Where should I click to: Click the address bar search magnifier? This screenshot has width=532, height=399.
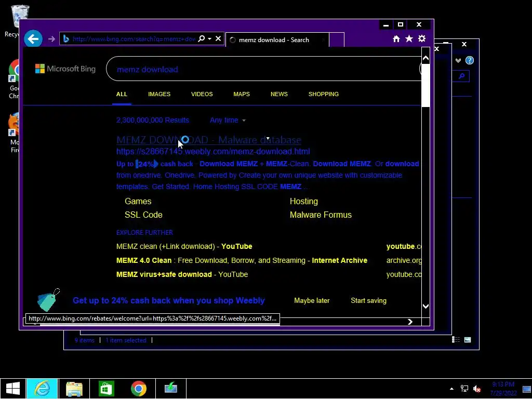point(201,38)
